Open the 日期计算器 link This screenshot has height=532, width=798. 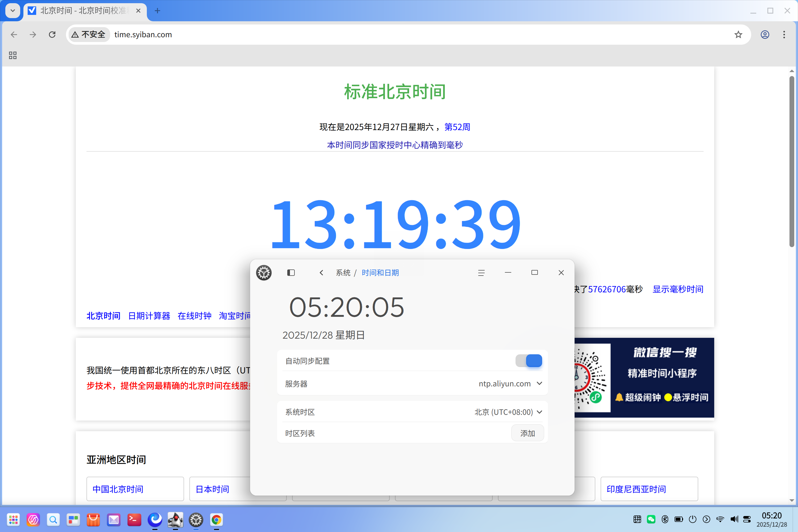pos(149,316)
